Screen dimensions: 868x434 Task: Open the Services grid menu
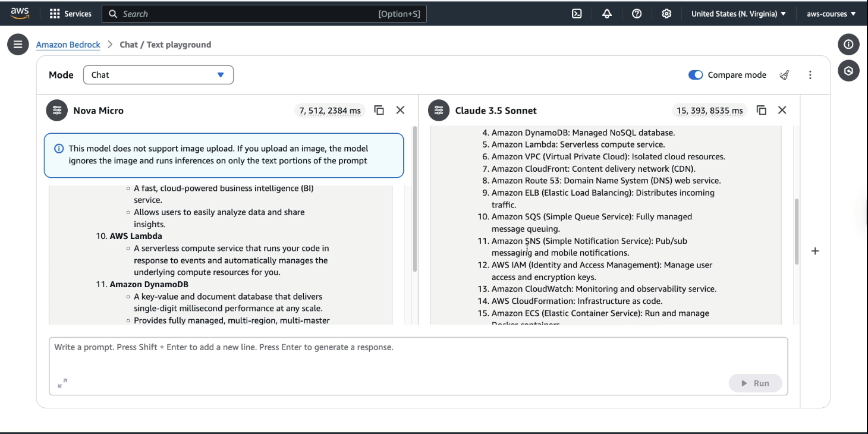point(71,14)
